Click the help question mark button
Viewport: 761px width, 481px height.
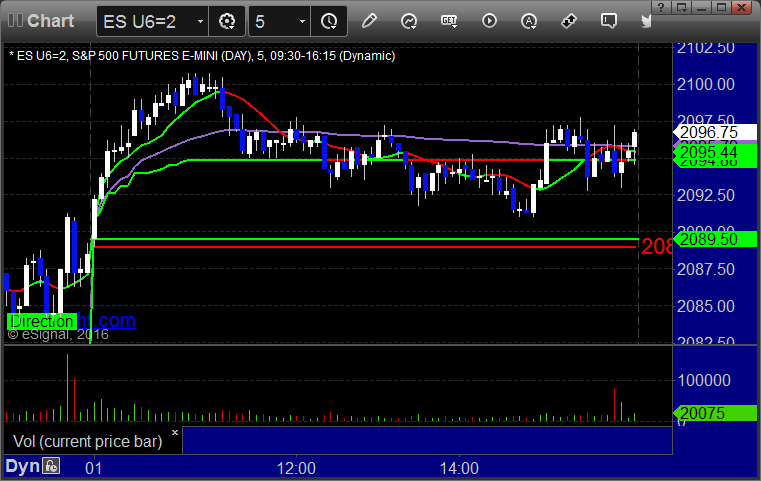click(661, 7)
